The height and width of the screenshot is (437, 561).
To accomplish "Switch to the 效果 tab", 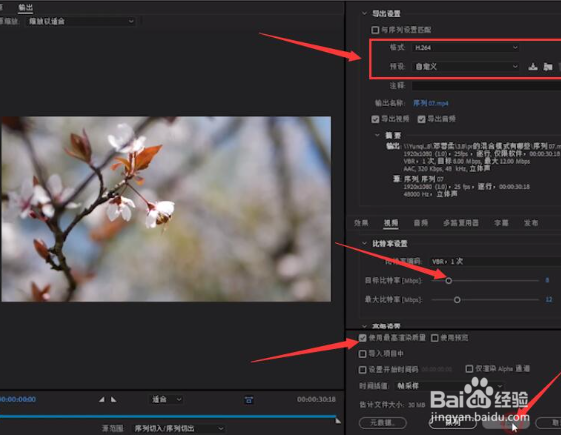I will pos(361,223).
